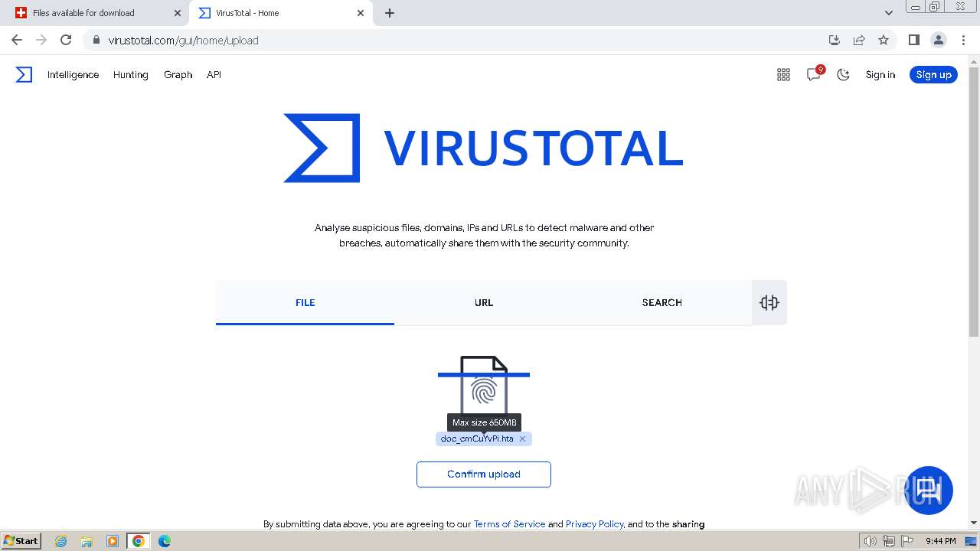View site information lock icon

[x=96, y=40]
